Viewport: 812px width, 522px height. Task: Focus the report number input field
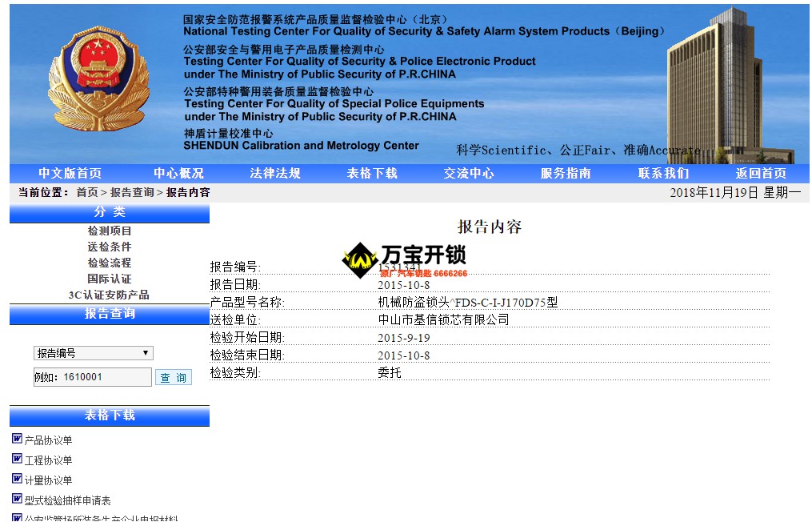coord(92,377)
